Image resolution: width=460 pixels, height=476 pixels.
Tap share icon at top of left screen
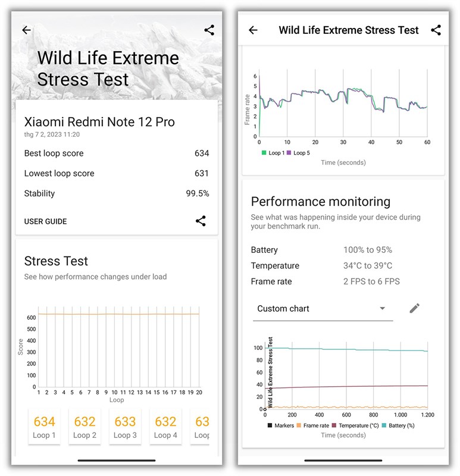coord(209,30)
